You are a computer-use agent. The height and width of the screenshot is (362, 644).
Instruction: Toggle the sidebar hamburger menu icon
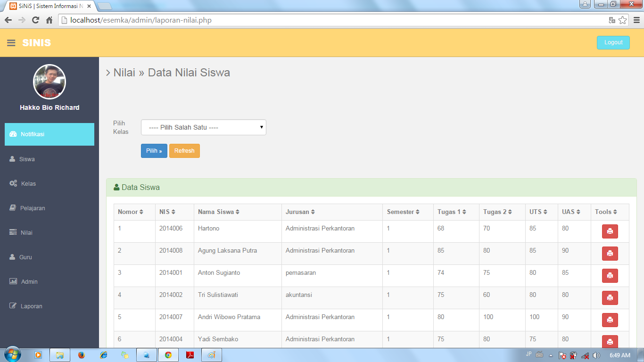coord(11,43)
